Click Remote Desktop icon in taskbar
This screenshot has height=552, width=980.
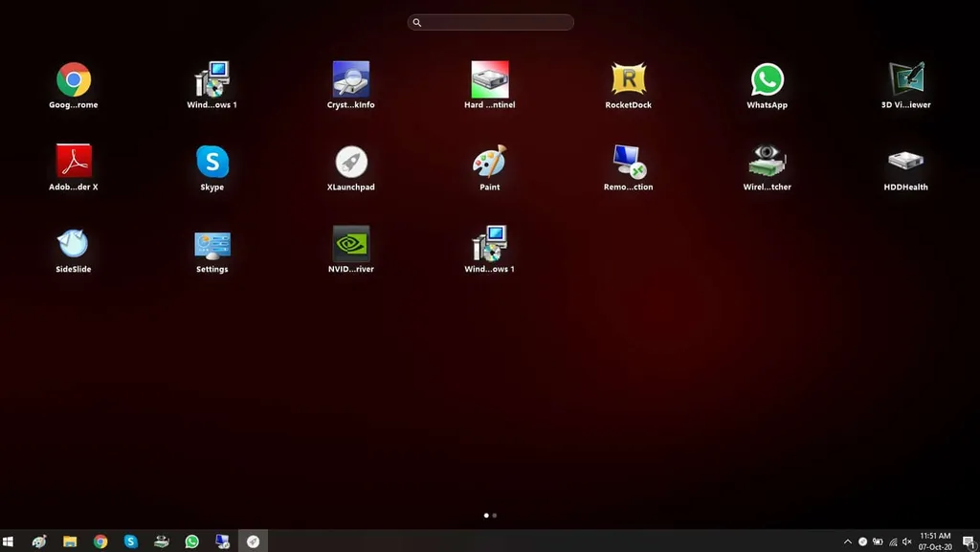click(222, 541)
